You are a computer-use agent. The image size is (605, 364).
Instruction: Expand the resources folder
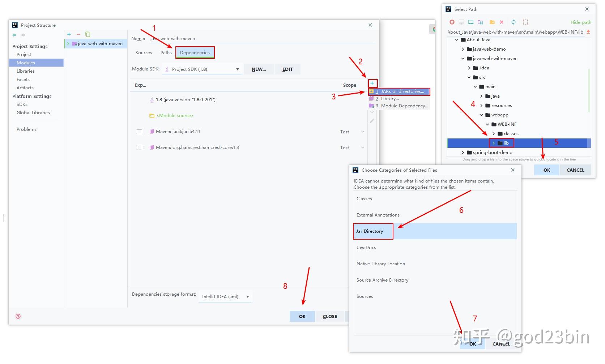pos(481,106)
